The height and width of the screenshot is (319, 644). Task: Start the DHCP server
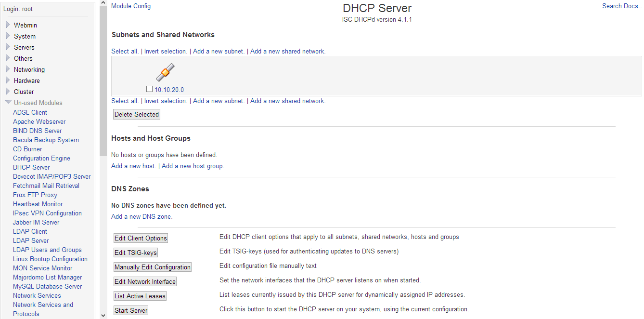pyautogui.click(x=130, y=310)
